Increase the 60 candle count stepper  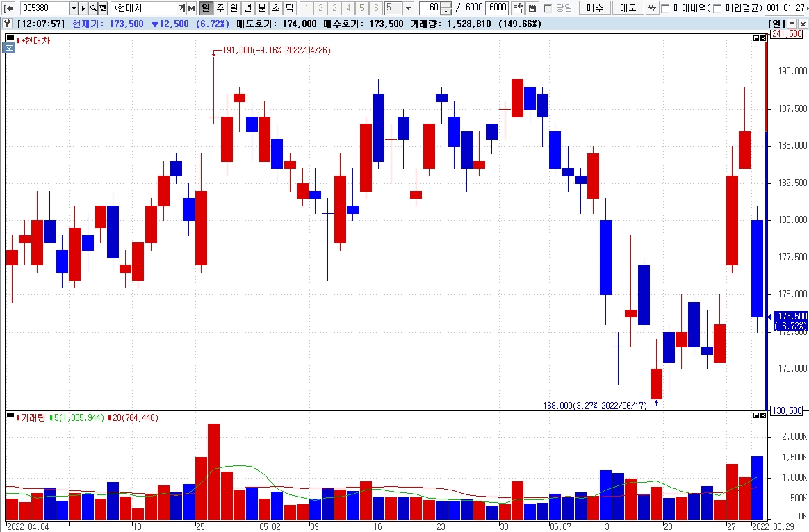tap(446, 5)
